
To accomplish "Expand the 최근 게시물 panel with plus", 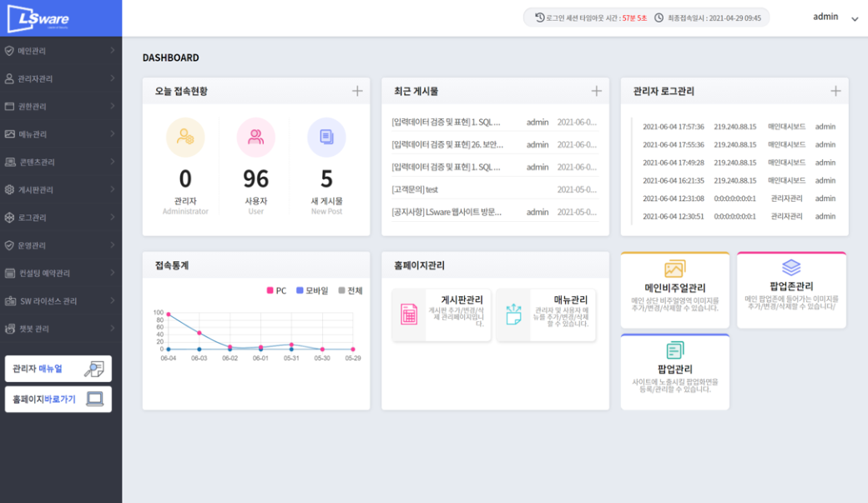I will point(596,91).
